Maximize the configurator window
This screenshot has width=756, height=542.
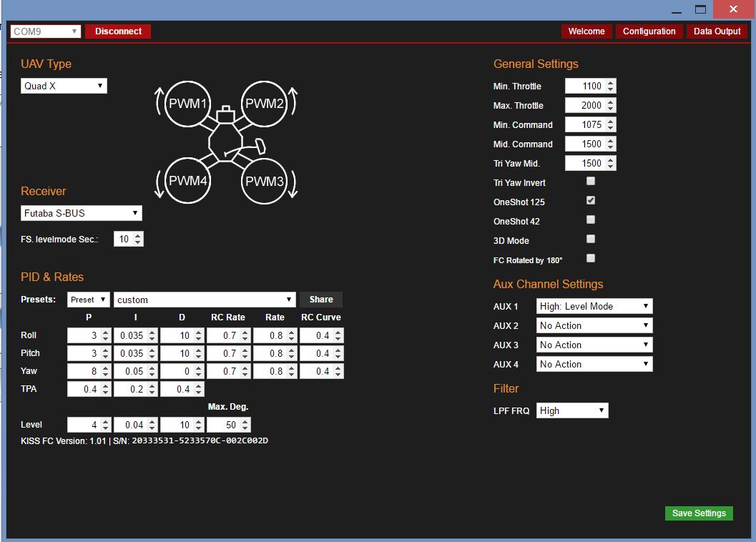(700, 10)
